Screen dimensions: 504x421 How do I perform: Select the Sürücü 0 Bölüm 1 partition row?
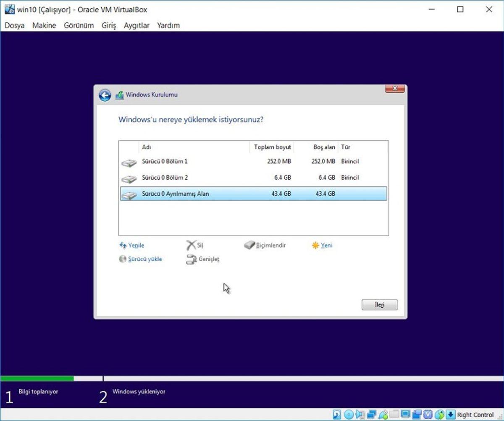(210, 161)
